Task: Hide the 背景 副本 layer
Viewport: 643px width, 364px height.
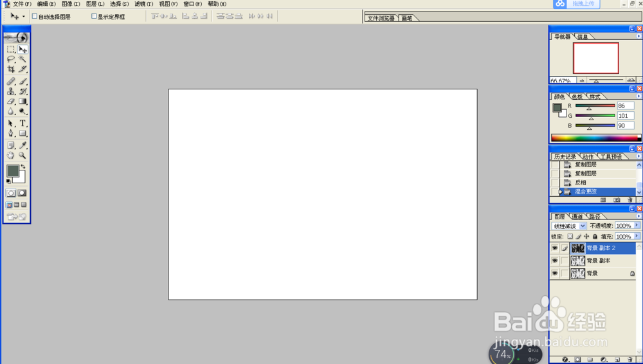Action: 554,260
